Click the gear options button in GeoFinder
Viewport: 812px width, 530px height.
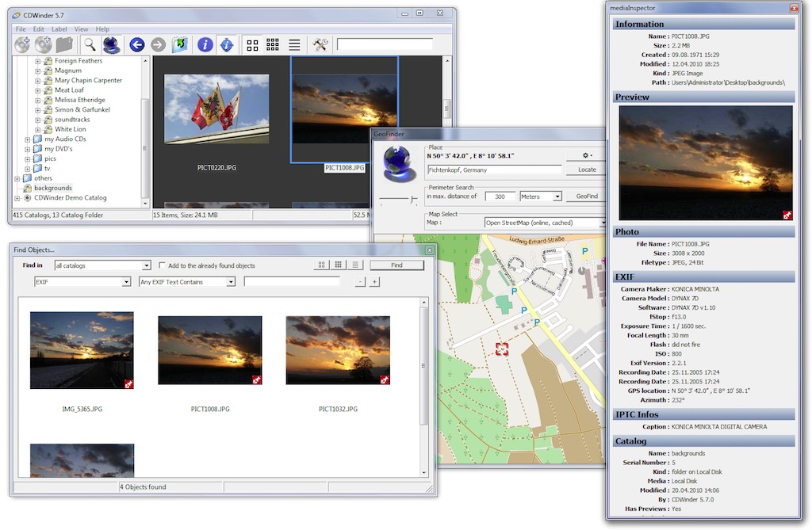[587, 155]
